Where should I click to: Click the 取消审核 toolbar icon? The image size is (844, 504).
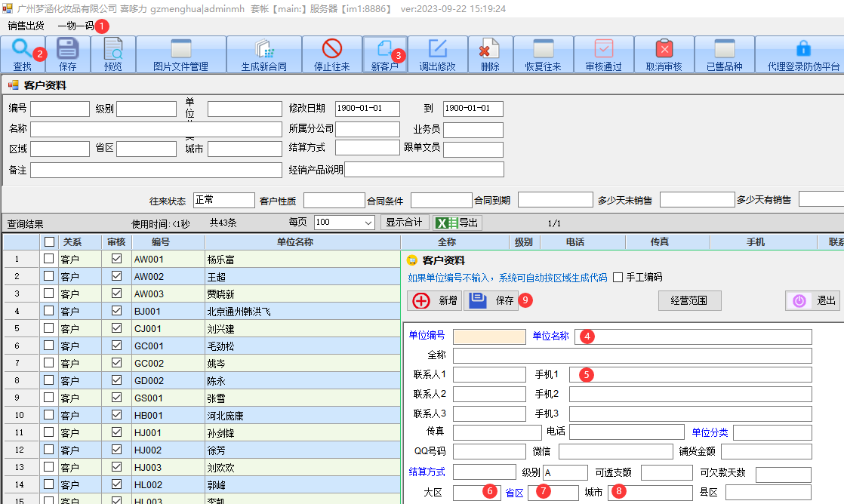(664, 50)
